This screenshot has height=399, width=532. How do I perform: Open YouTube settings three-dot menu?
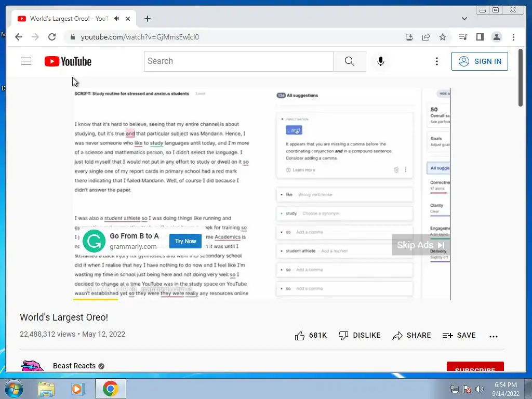point(436,61)
